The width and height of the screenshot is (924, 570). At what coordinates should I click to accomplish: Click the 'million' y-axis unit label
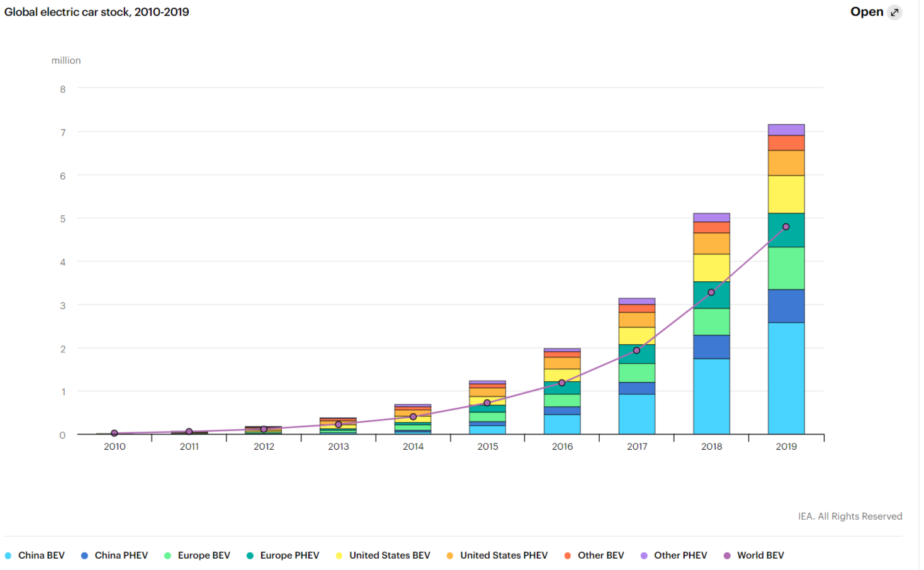point(66,60)
